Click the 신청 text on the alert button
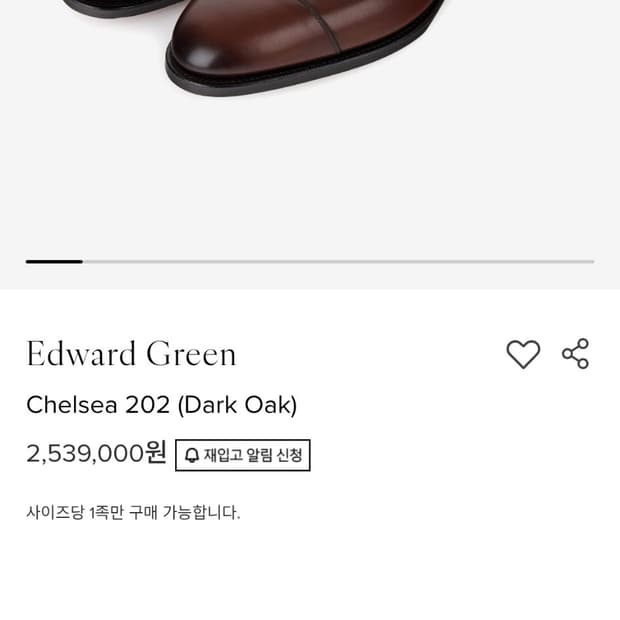This screenshot has height=620, width=620. coord(290,455)
